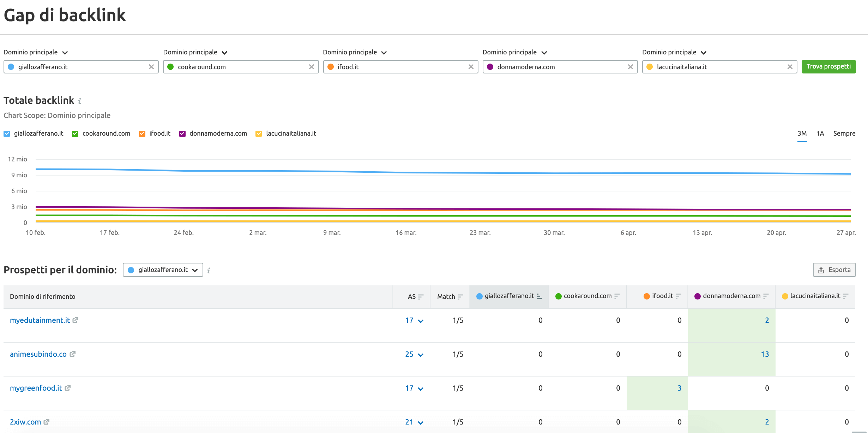Click Chart Scope: Dominio principale text
The height and width of the screenshot is (433, 868).
(x=57, y=115)
